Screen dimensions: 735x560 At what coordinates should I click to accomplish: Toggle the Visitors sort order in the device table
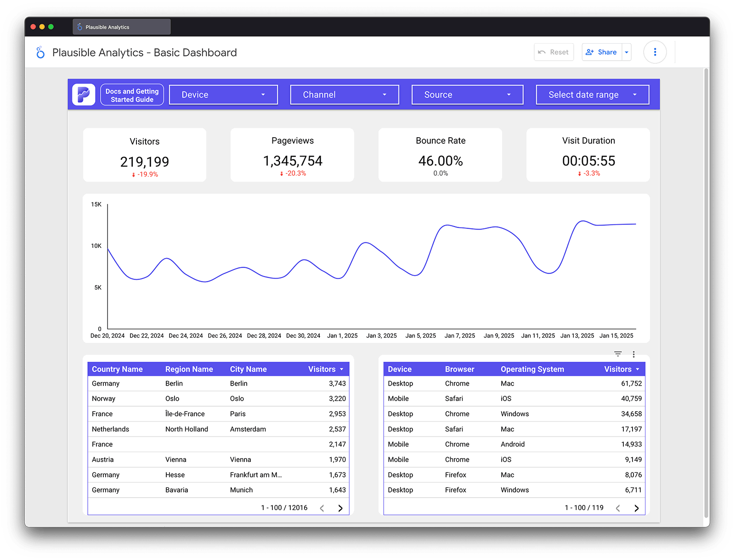[638, 369]
